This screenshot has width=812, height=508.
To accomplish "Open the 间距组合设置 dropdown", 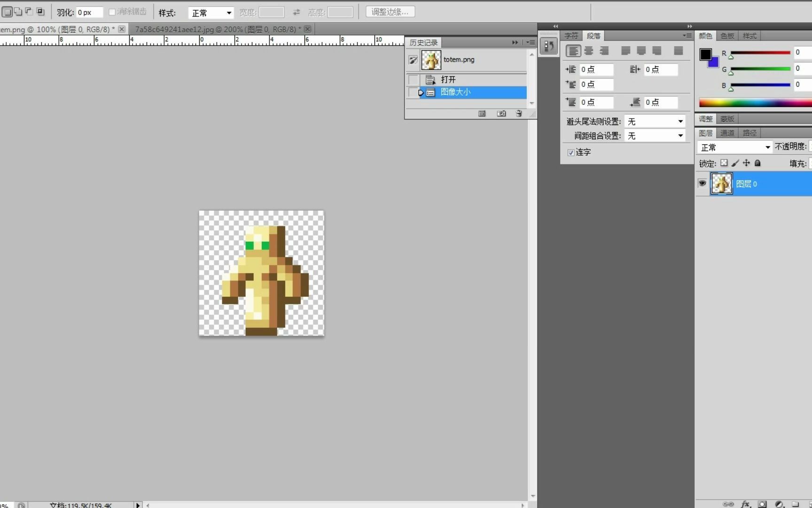I will [655, 135].
